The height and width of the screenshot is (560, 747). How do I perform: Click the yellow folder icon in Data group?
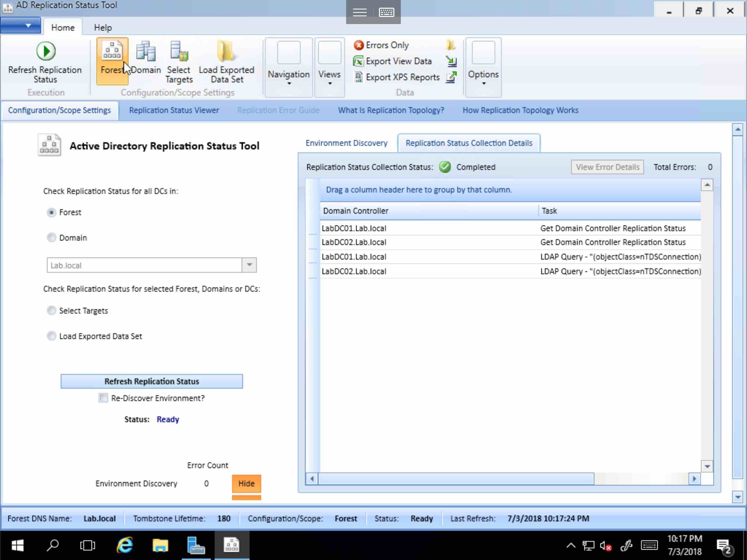click(451, 45)
